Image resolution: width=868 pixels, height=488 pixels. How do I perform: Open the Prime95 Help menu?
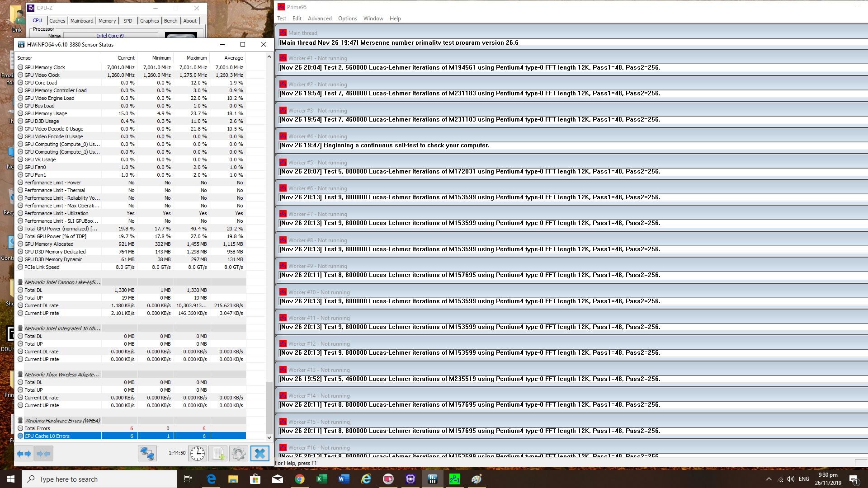point(395,19)
